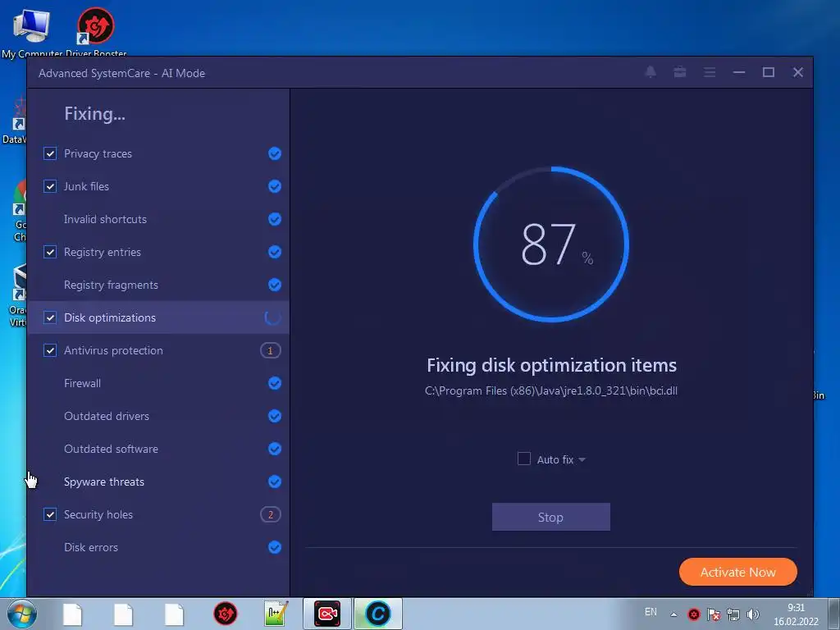The image size is (840, 630).
Task: Click the Firewall completed checkmark
Action: [274, 383]
